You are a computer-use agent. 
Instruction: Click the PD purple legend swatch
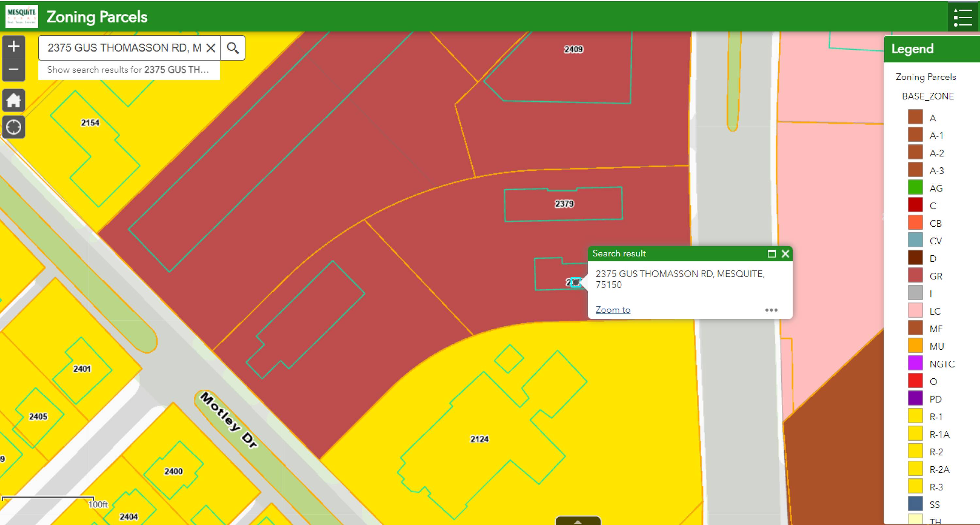pyautogui.click(x=915, y=399)
